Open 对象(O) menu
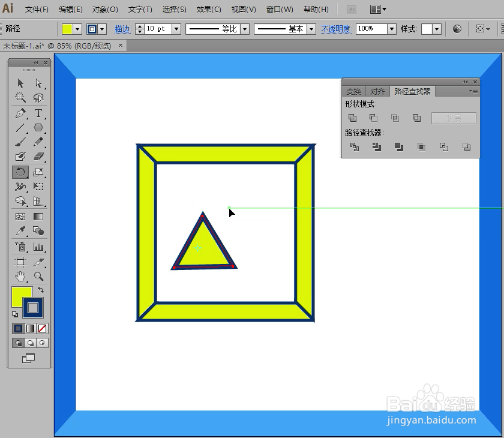504x438 pixels. click(105, 10)
